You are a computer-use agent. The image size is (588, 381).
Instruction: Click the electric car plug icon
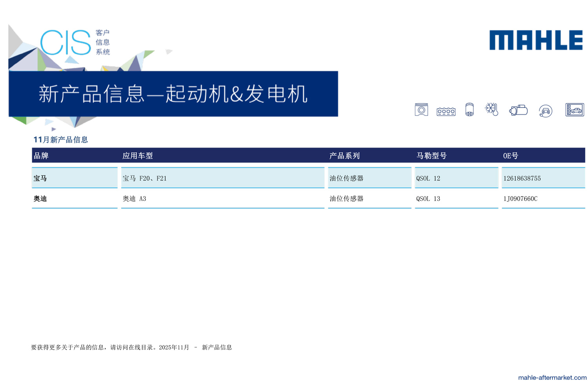pyautogui.click(x=545, y=111)
